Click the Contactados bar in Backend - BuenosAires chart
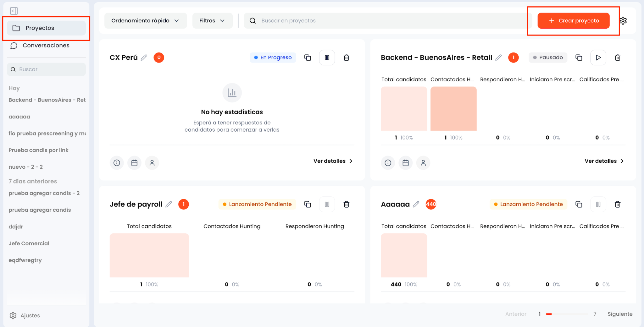Image resolution: width=644 pixels, height=327 pixels. [x=453, y=109]
